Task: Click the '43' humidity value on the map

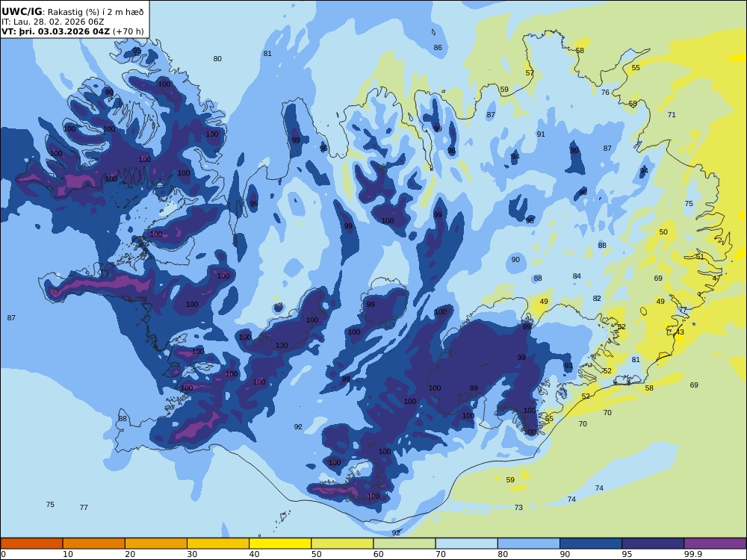Action: [680, 332]
